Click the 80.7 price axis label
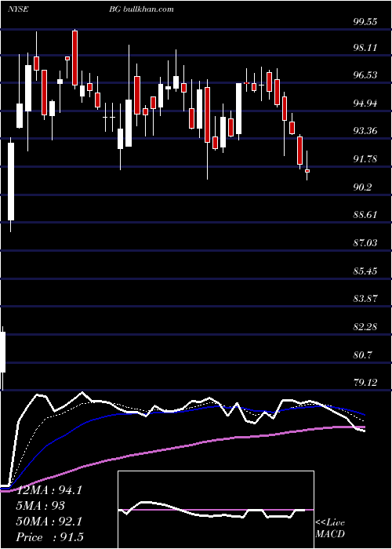 coord(362,354)
